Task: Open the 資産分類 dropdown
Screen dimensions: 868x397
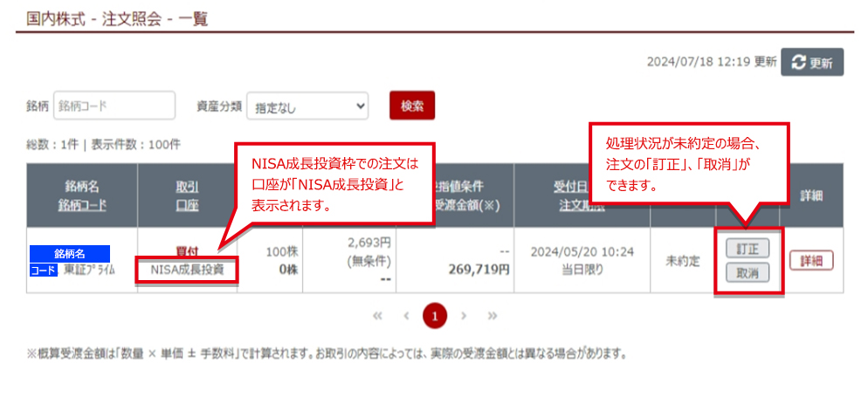Action: click(307, 106)
